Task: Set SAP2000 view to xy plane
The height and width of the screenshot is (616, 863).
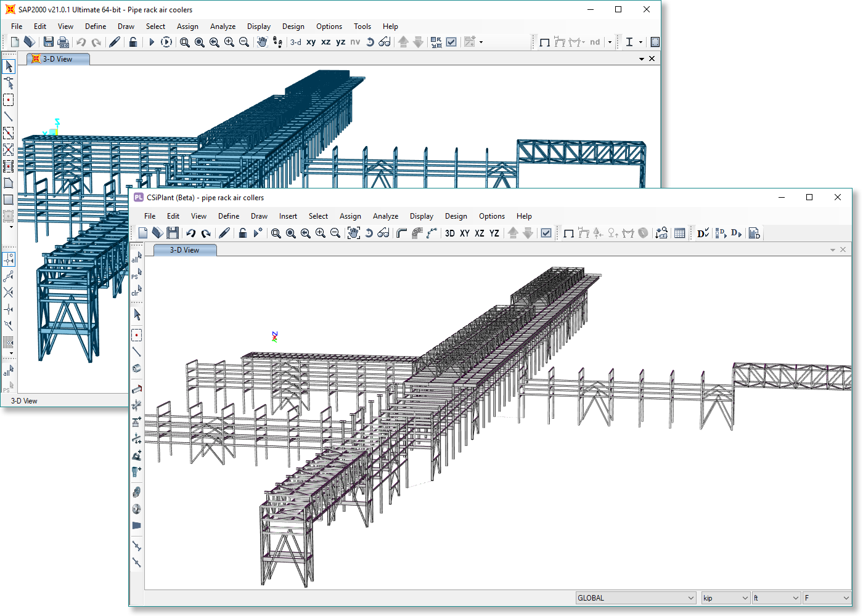Action: coord(311,42)
